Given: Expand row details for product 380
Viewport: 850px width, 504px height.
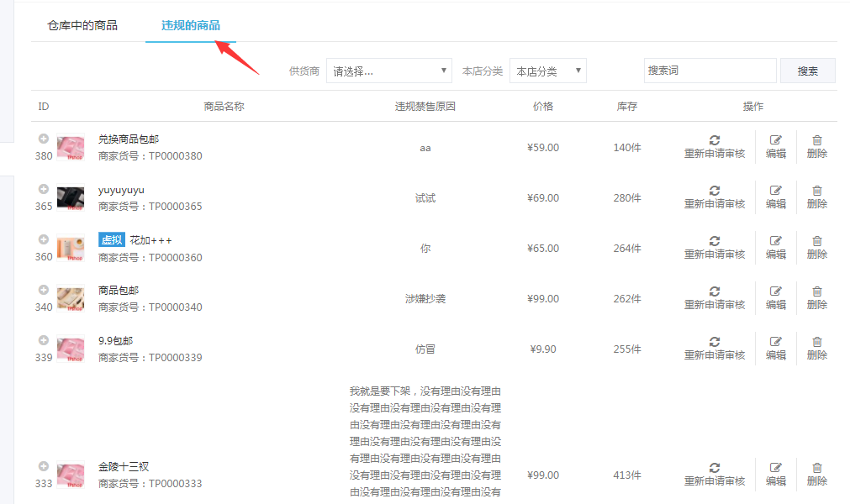Looking at the screenshot, I should click(44, 139).
